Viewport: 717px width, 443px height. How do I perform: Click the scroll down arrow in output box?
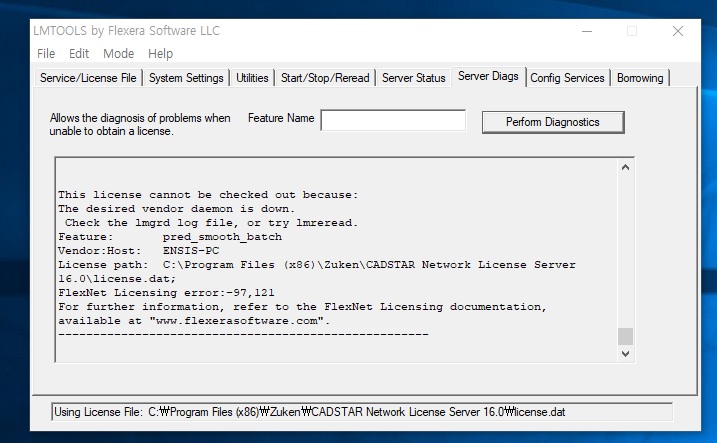click(626, 353)
